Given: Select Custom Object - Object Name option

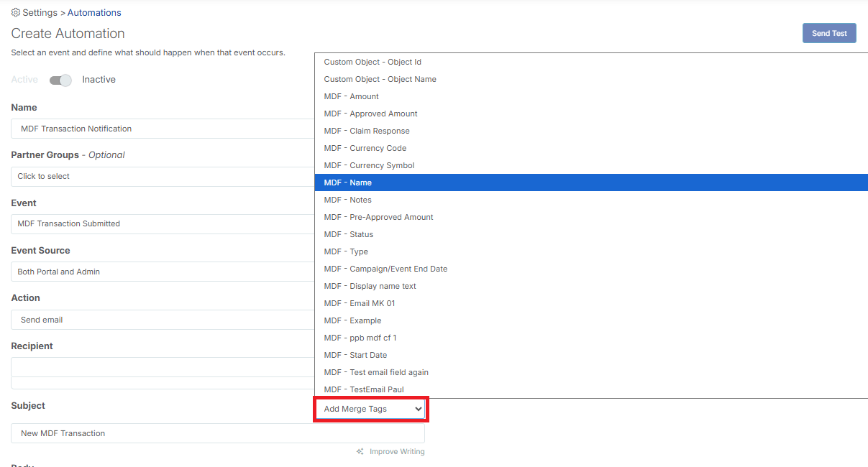Looking at the screenshot, I should pos(591,79).
